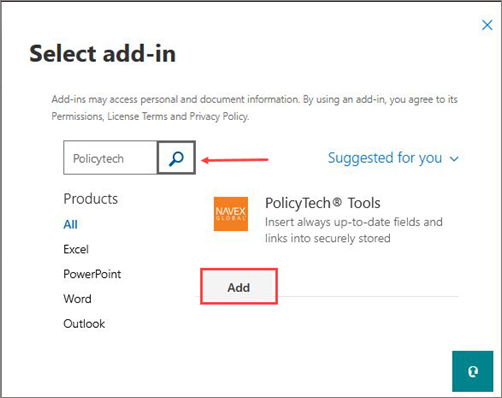Click the Permissions text
Image resolution: width=502 pixels, height=398 pixels.
click(77, 116)
